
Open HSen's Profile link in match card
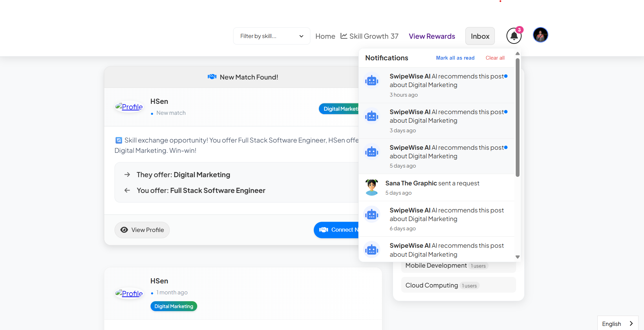(x=129, y=107)
